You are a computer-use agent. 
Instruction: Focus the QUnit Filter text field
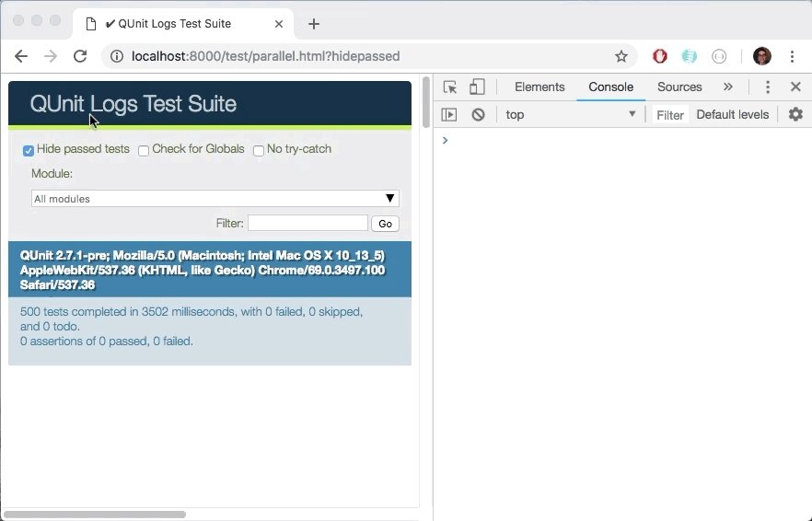pyautogui.click(x=307, y=224)
